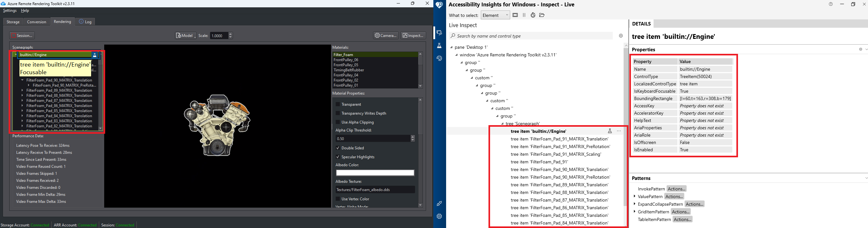Image resolution: width=868 pixels, height=228 pixels.
Task: Collapse the Patterns section chevron
Action: click(866, 178)
